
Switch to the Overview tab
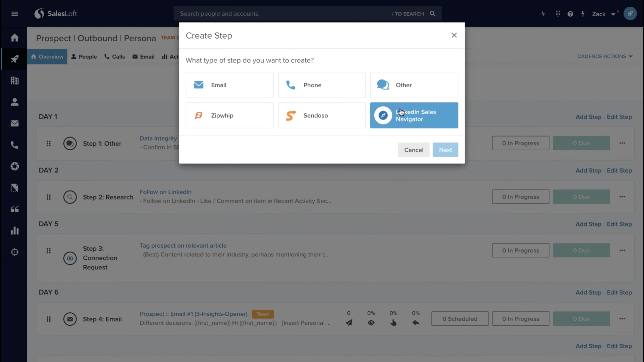pos(47,57)
